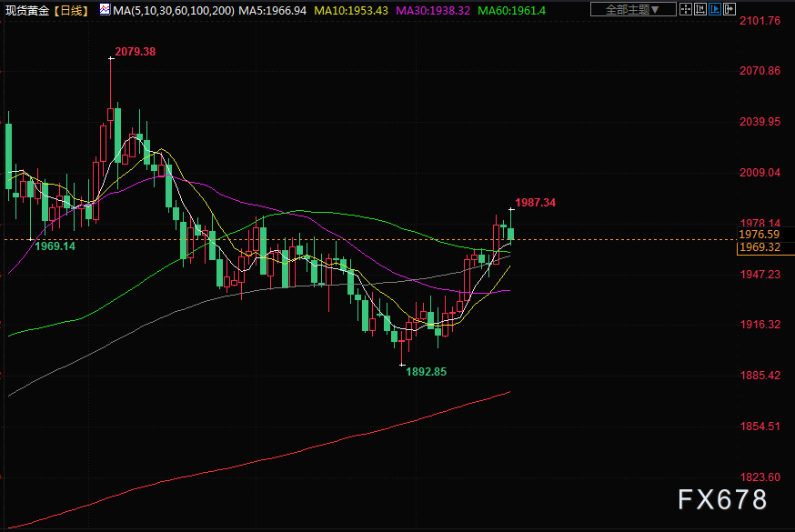Click the panel export arrow icon
Screen dimensions: 795x532
[x=730, y=9]
